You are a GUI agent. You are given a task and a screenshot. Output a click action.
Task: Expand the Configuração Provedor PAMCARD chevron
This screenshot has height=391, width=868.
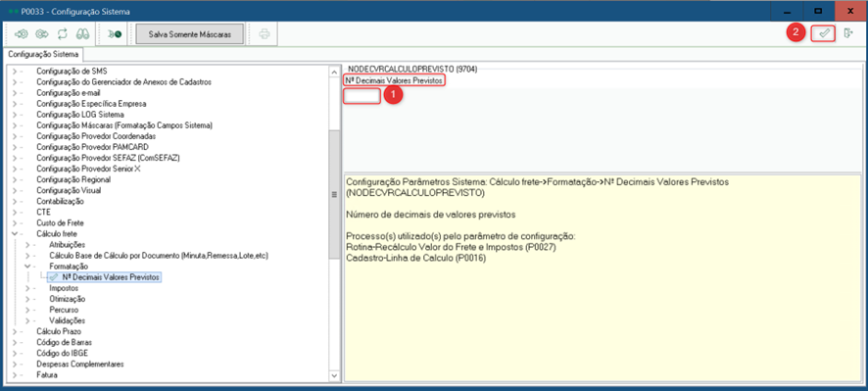tap(15, 147)
